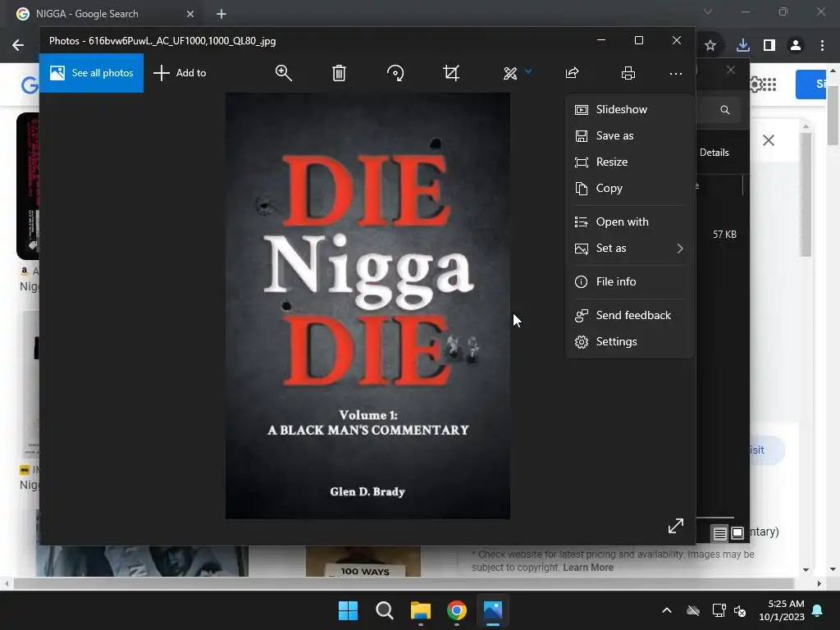
Task: Click the search icon in the background window
Action: (x=725, y=110)
